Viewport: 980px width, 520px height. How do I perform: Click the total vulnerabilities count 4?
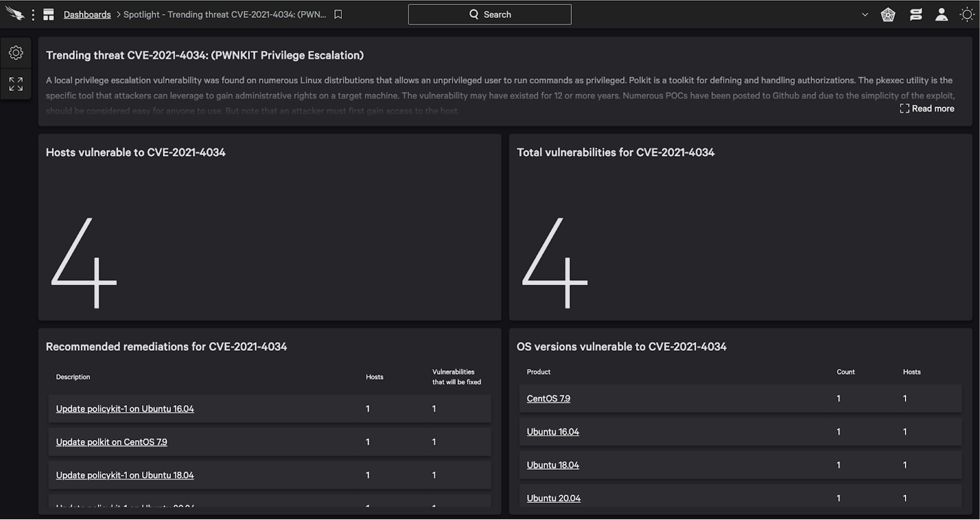click(x=555, y=263)
